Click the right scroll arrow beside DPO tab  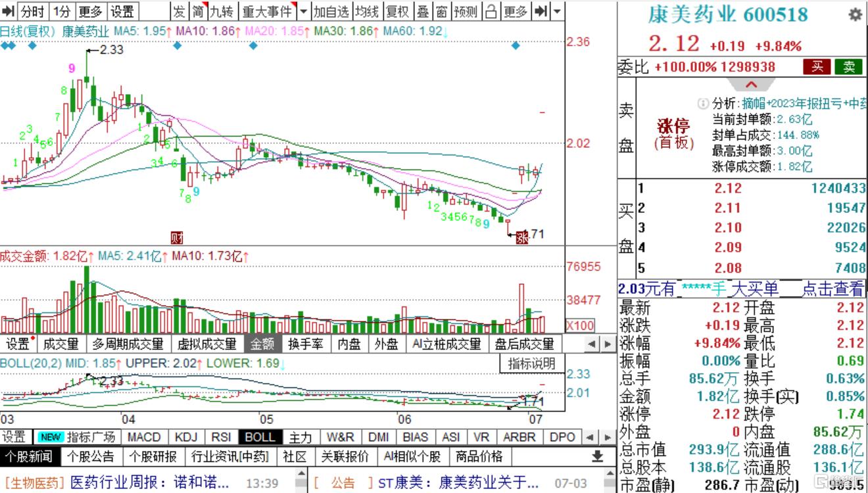coord(606,437)
